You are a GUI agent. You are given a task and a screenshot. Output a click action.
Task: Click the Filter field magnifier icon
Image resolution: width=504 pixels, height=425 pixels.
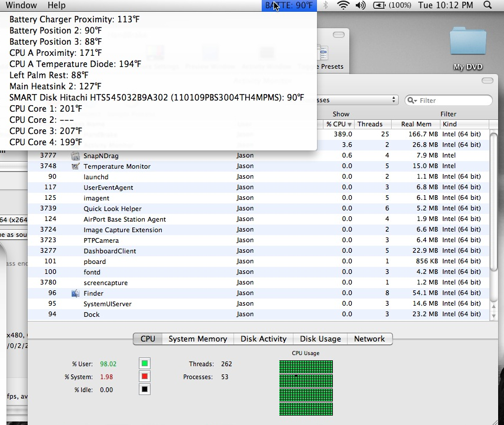(x=412, y=101)
